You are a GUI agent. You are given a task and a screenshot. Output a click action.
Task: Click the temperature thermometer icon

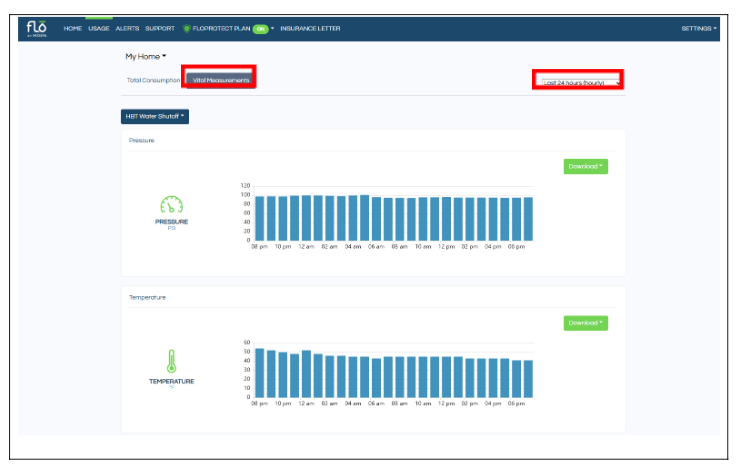pyautogui.click(x=172, y=361)
